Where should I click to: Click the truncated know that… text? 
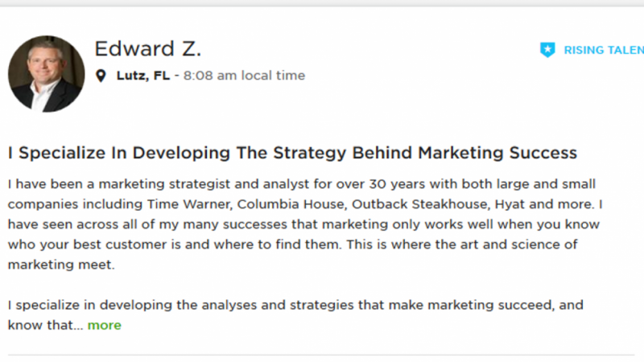[x=45, y=326]
